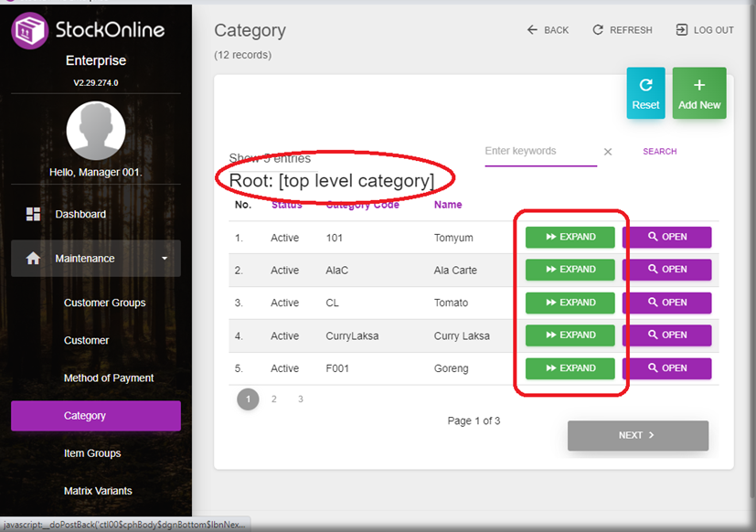The height and width of the screenshot is (532, 756).
Task: Open Customer Groups in sidebar
Action: 104,303
